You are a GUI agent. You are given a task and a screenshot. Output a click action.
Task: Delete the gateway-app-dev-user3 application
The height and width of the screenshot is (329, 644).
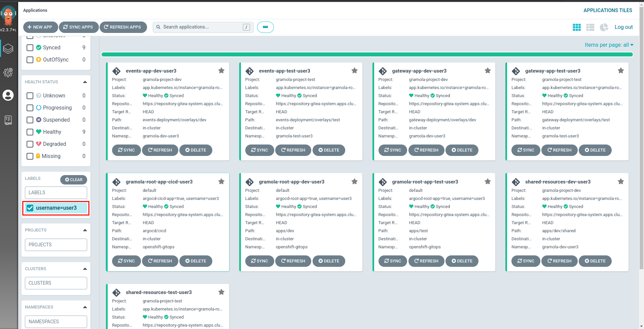point(462,150)
